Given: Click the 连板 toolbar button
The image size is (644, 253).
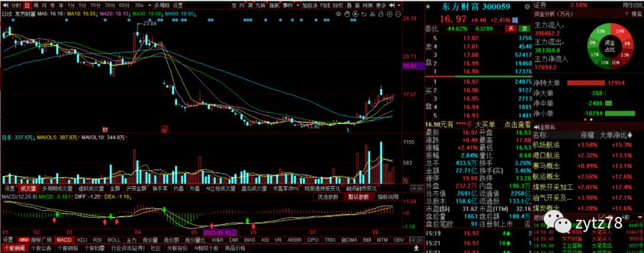Looking at the screenshot, I should tap(274, 5).
